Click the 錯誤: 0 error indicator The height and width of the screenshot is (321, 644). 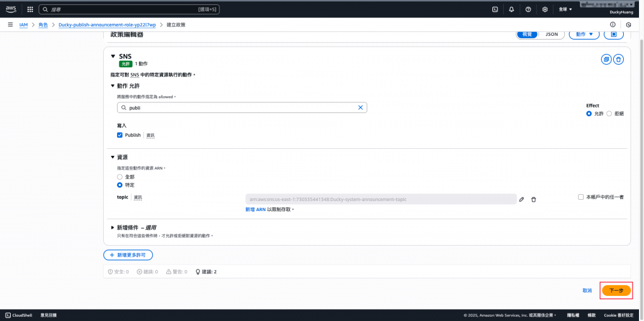147,272
